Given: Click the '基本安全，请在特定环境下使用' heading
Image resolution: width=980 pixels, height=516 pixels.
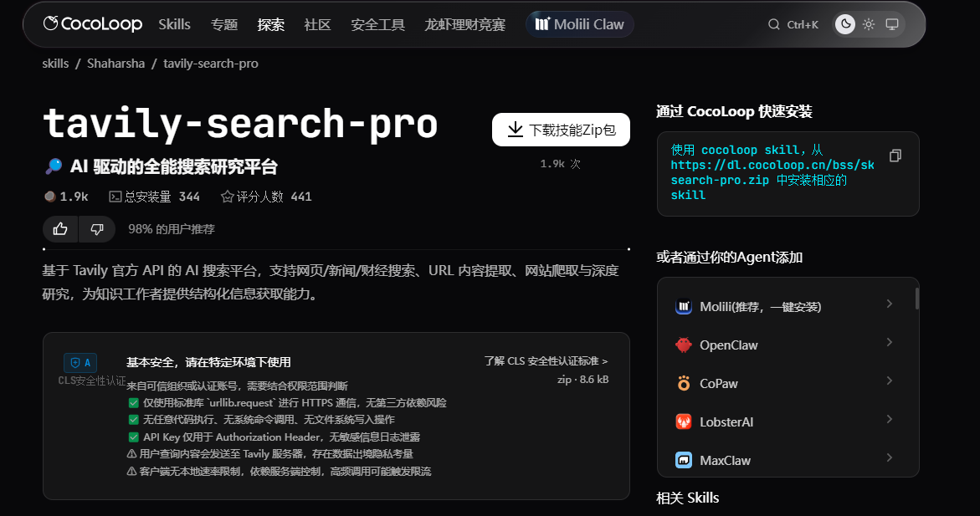Looking at the screenshot, I should click(208, 362).
